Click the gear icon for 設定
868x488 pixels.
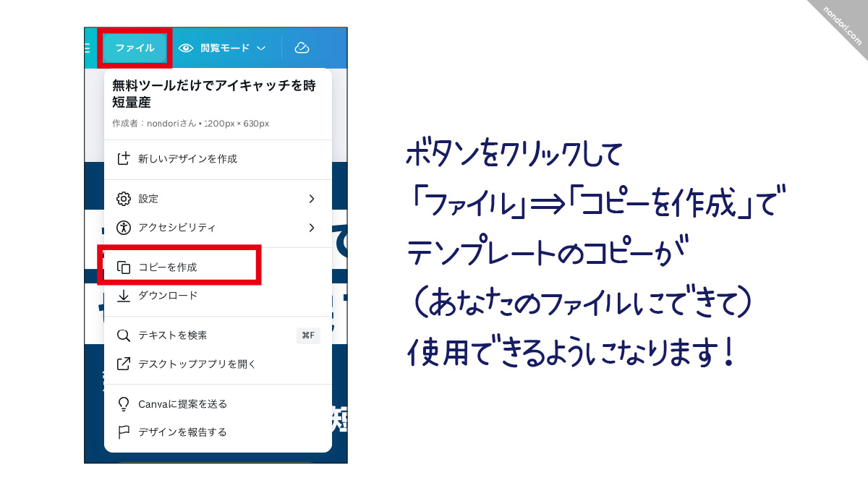[124, 199]
